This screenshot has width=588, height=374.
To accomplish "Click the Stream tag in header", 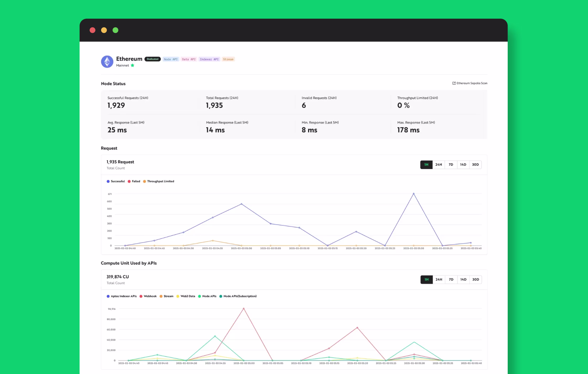I will click(228, 59).
